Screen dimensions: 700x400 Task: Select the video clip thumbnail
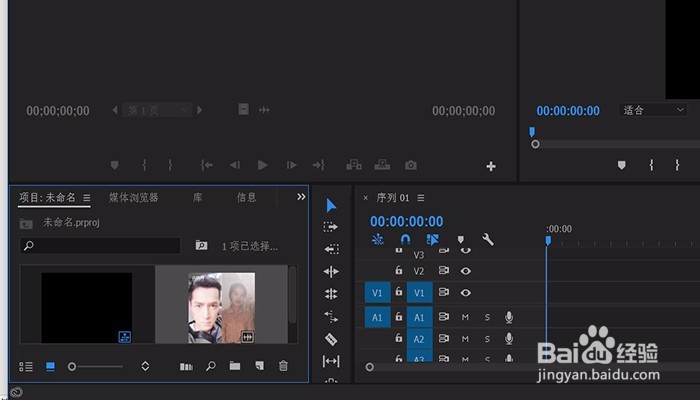click(221, 308)
